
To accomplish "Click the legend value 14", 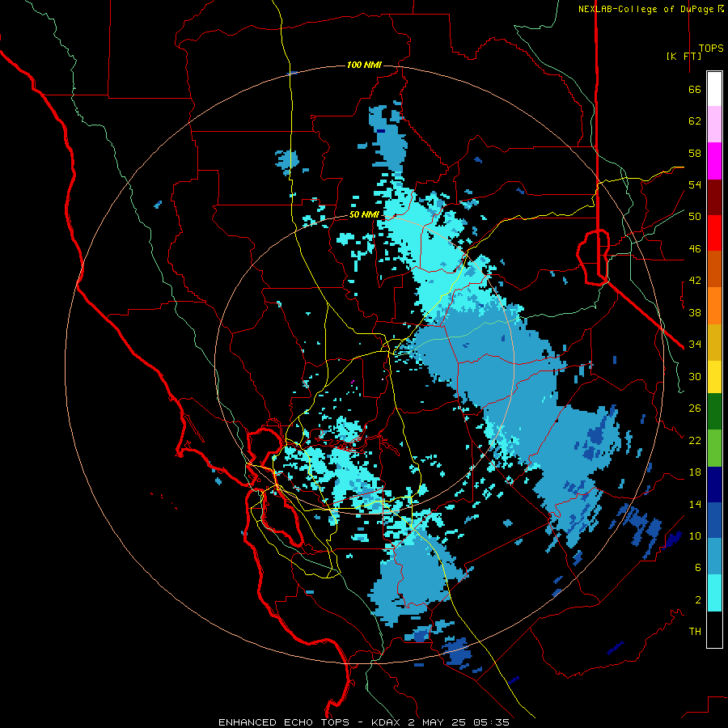I will coord(695,504).
